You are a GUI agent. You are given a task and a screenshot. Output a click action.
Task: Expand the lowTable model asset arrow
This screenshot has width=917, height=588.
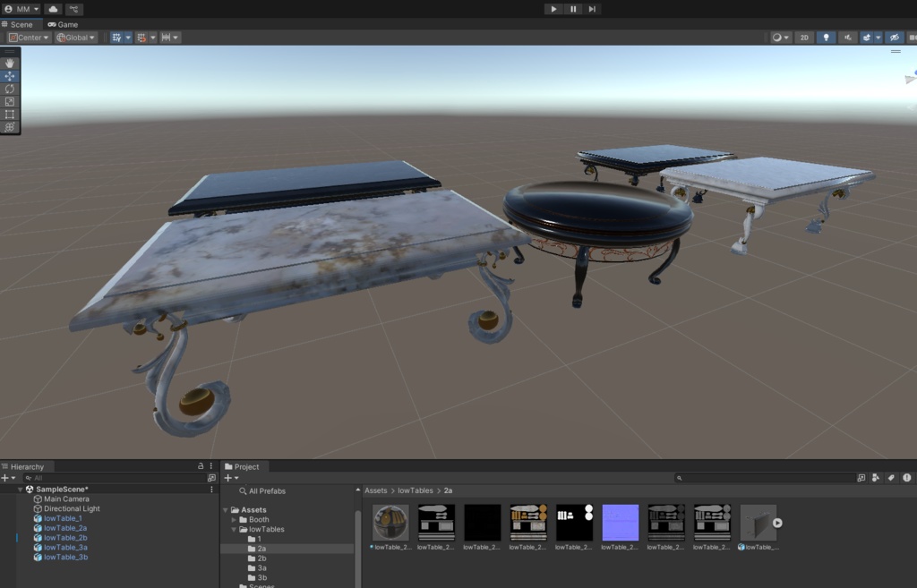click(x=777, y=524)
